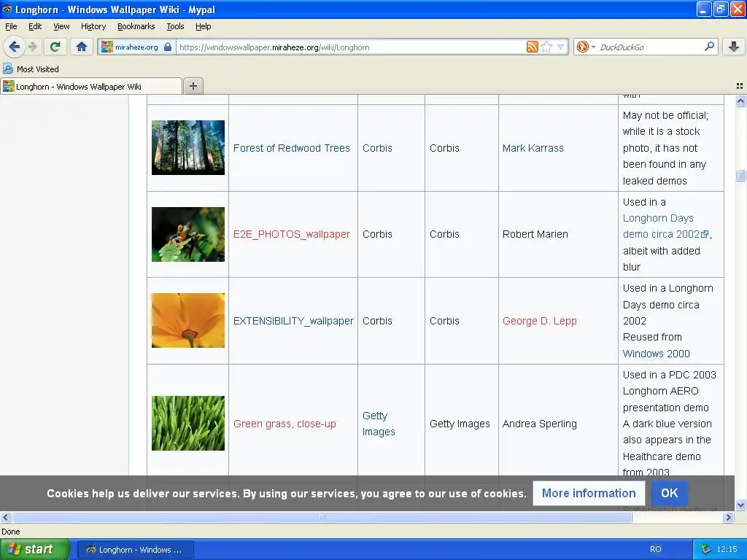The image size is (747, 560).
Task: Click the RO language indicator
Action: [x=656, y=549]
